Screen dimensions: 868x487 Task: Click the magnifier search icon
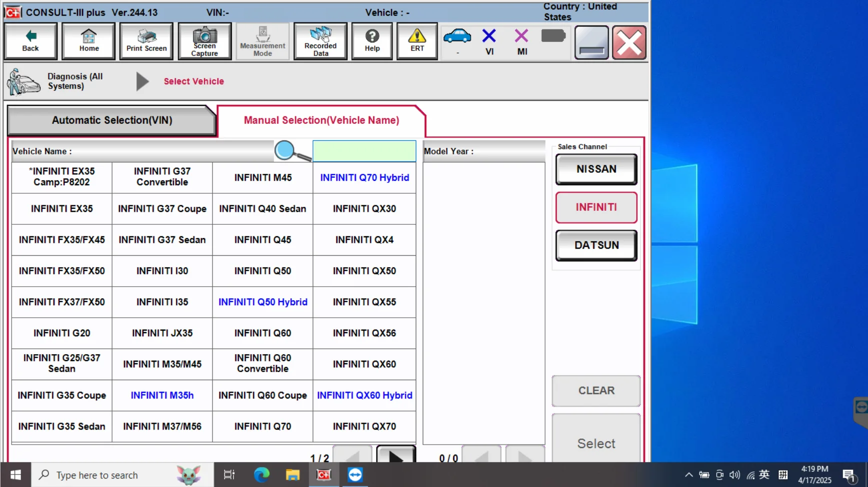292,151
